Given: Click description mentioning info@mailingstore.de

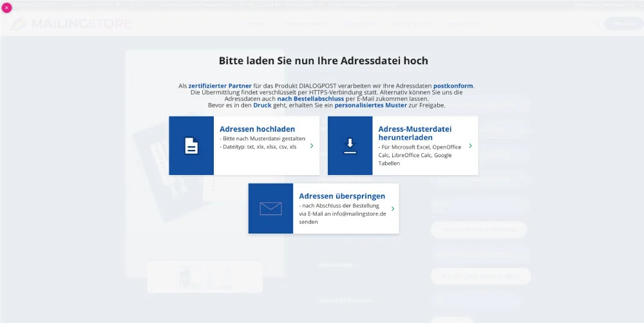Looking at the screenshot, I should (343, 214).
